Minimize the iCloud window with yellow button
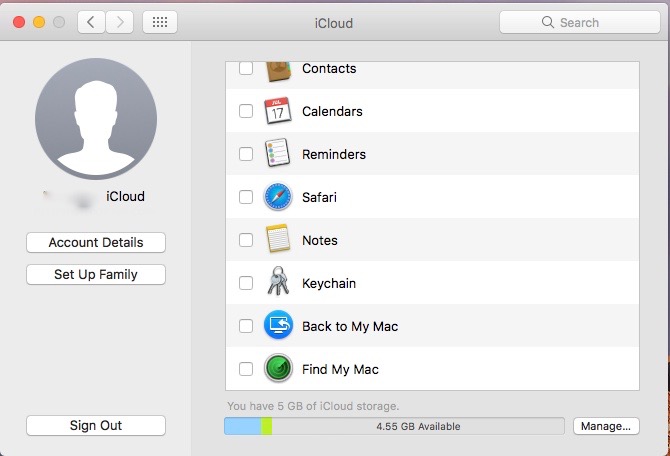Viewport: 670px width, 456px height. click(x=39, y=22)
